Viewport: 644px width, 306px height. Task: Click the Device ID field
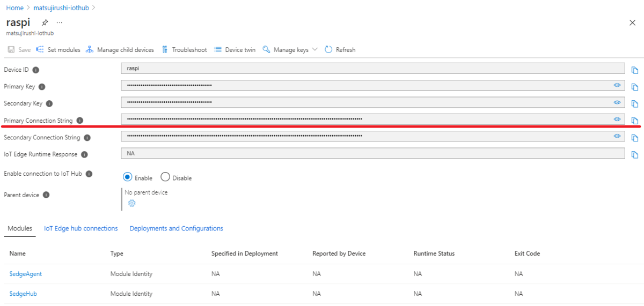(373, 69)
